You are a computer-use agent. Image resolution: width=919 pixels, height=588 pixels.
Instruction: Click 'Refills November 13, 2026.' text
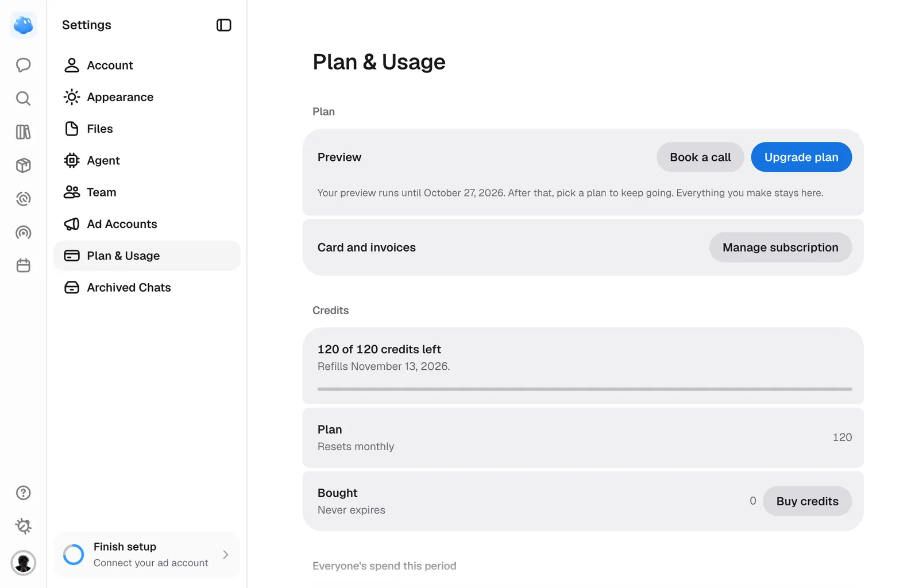pos(384,366)
